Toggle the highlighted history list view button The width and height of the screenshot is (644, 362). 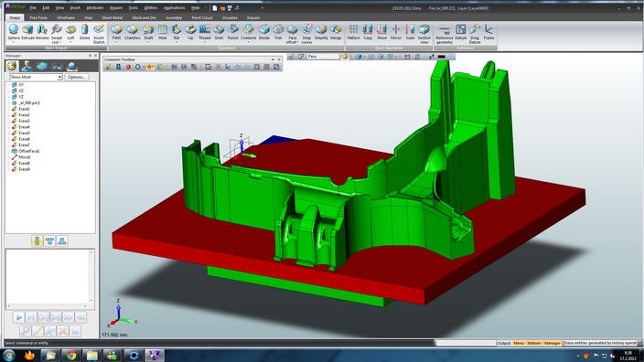[37, 241]
